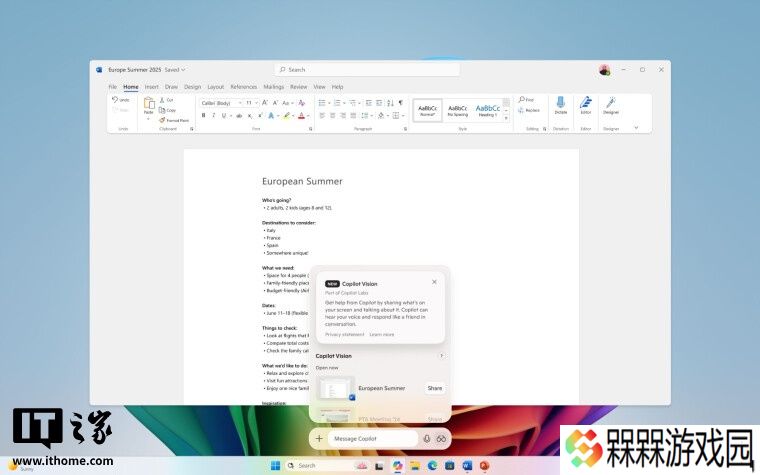Align text to the left
Image resolution: width=760 pixels, height=475 pixels.
tap(322, 115)
